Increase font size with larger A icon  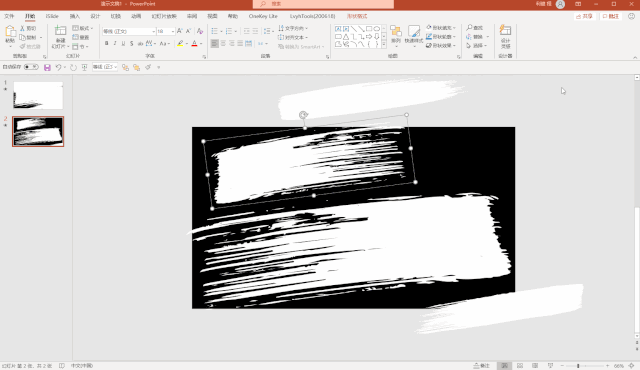pos(180,31)
